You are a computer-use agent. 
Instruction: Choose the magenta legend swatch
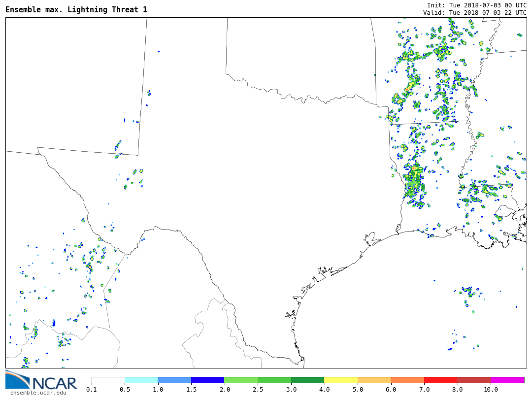click(x=507, y=380)
